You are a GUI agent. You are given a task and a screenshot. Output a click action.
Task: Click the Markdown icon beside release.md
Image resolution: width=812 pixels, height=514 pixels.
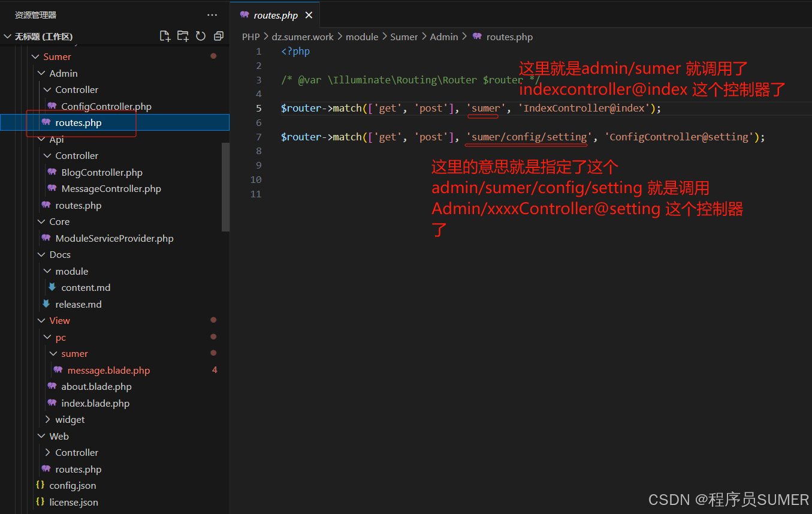click(46, 304)
